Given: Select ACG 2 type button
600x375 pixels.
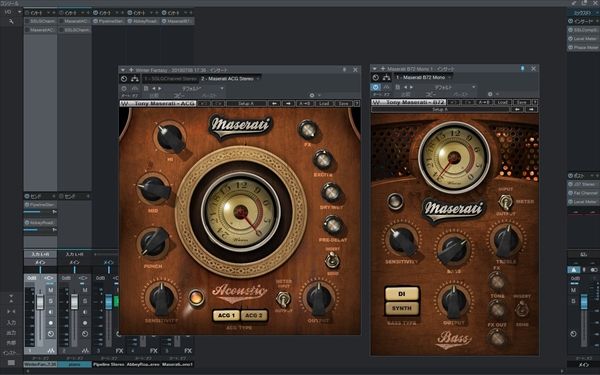Looking at the screenshot, I should pyautogui.click(x=254, y=315).
